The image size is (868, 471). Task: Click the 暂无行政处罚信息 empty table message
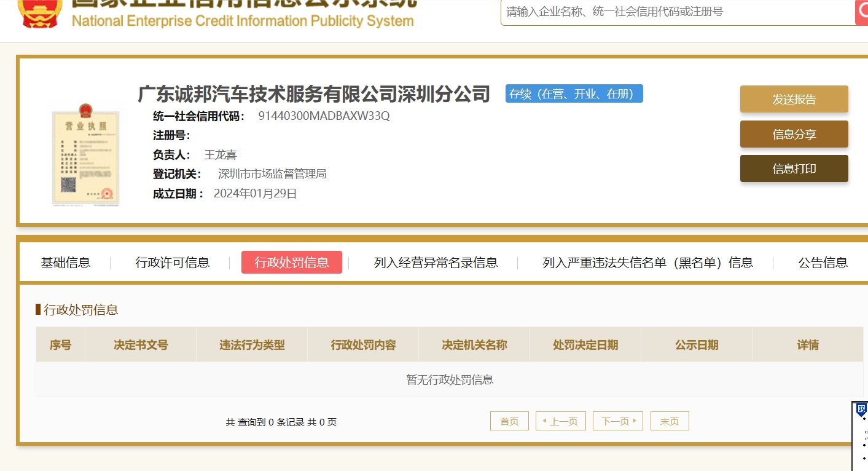(x=450, y=380)
